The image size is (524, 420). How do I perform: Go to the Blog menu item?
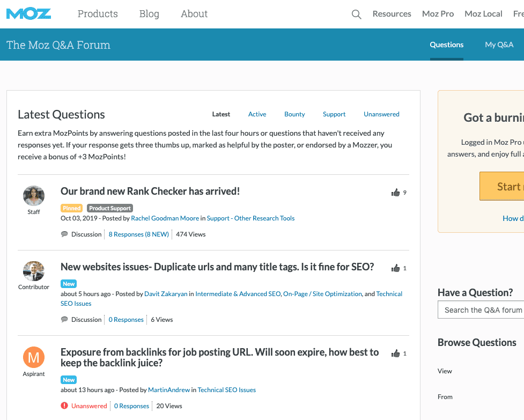149,14
